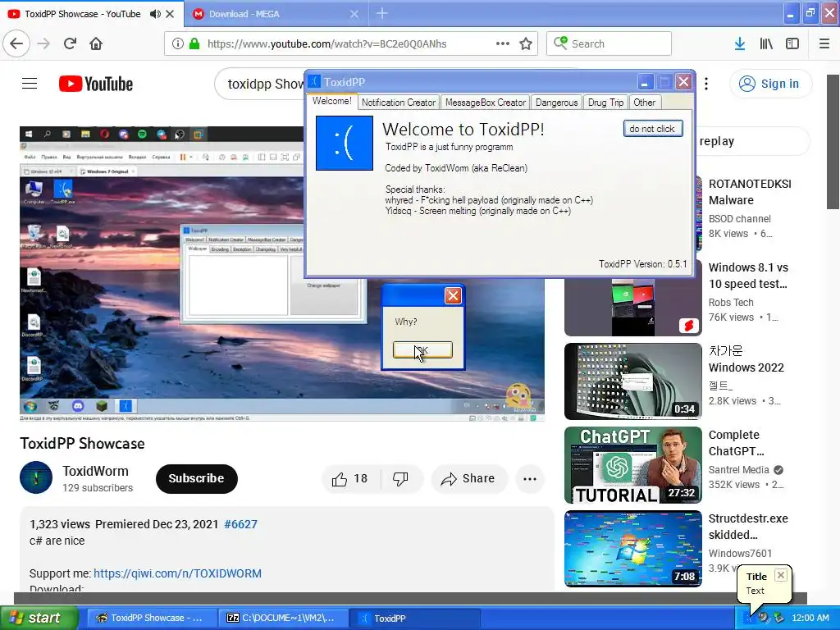
Task: Open the browser home page icon
Action: click(96, 43)
